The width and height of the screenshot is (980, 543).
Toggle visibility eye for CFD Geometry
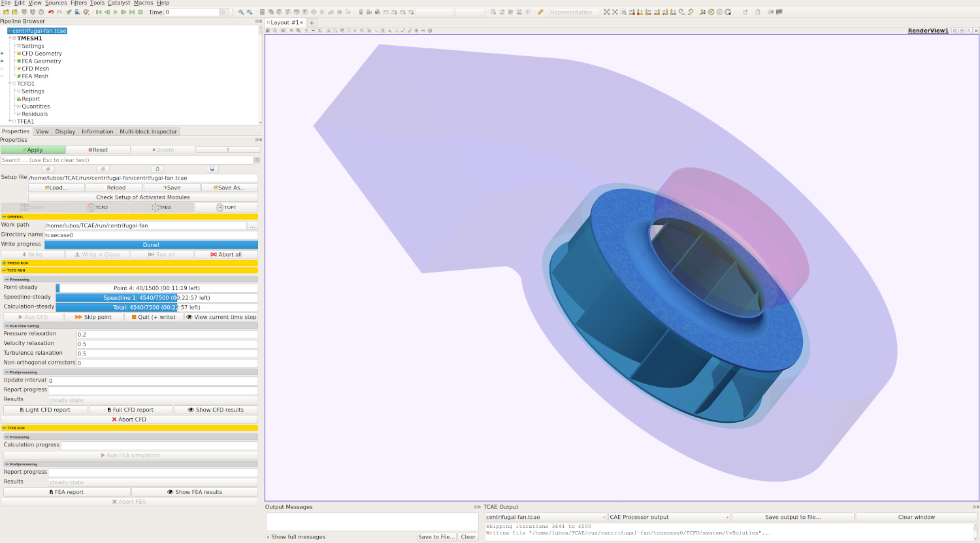coord(2,54)
